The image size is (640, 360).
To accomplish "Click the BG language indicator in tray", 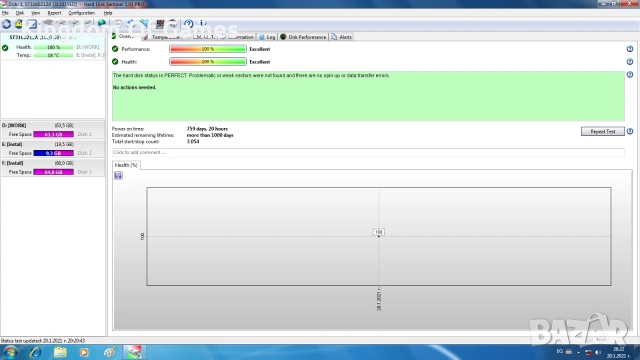I will point(560,351).
